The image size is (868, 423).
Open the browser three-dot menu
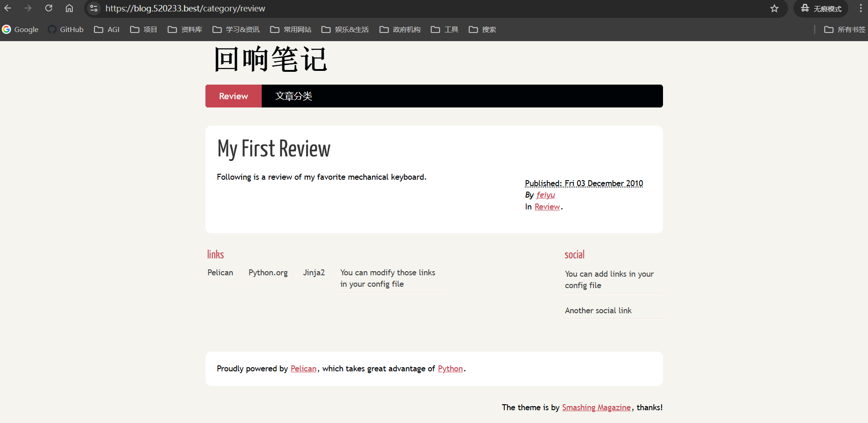pos(860,8)
